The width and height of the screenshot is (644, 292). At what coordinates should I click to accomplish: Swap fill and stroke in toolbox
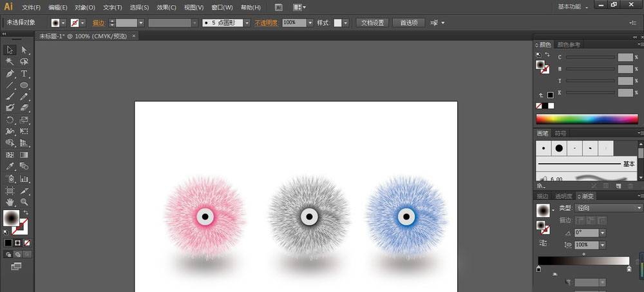[x=26, y=212]
